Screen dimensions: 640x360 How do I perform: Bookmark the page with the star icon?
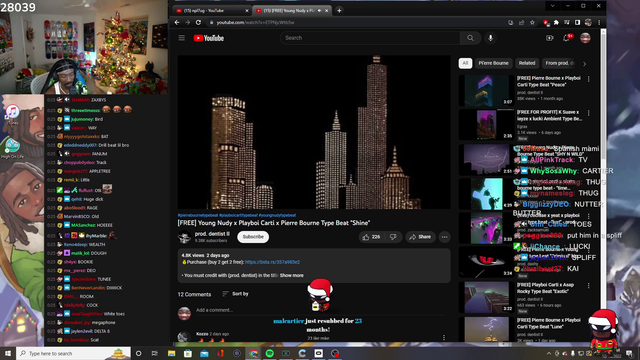point(532,22)
